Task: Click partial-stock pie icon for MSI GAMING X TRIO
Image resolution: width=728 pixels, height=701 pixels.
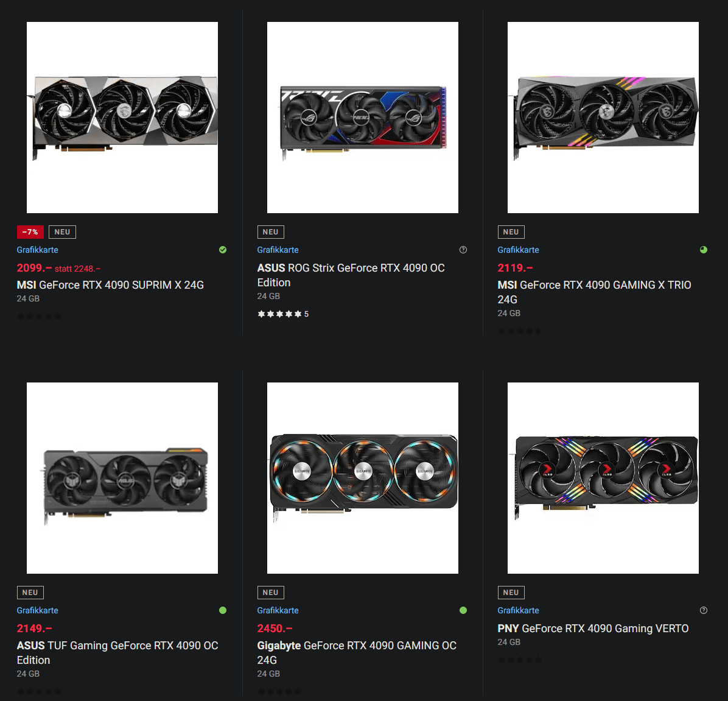Action: (x=704, y=250)
